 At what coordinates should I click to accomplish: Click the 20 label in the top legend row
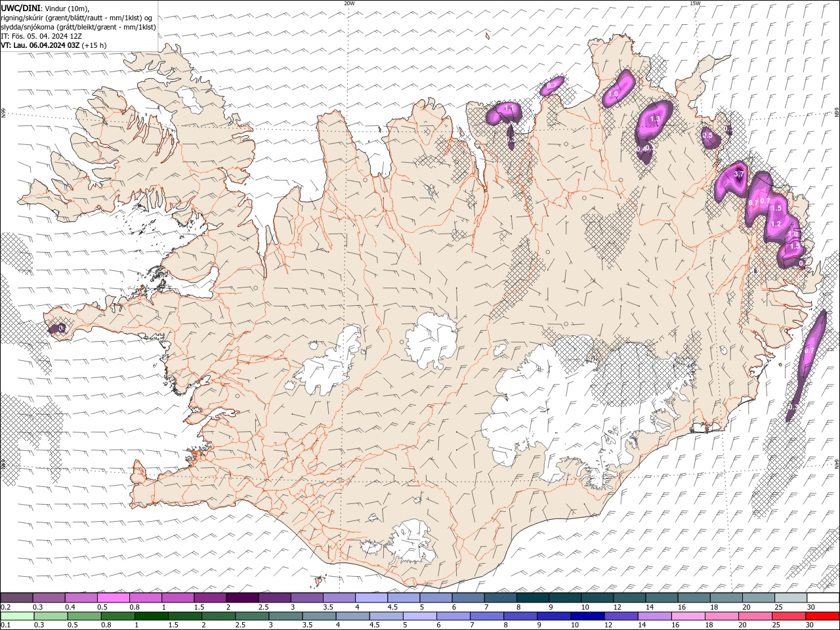point(746,607)
